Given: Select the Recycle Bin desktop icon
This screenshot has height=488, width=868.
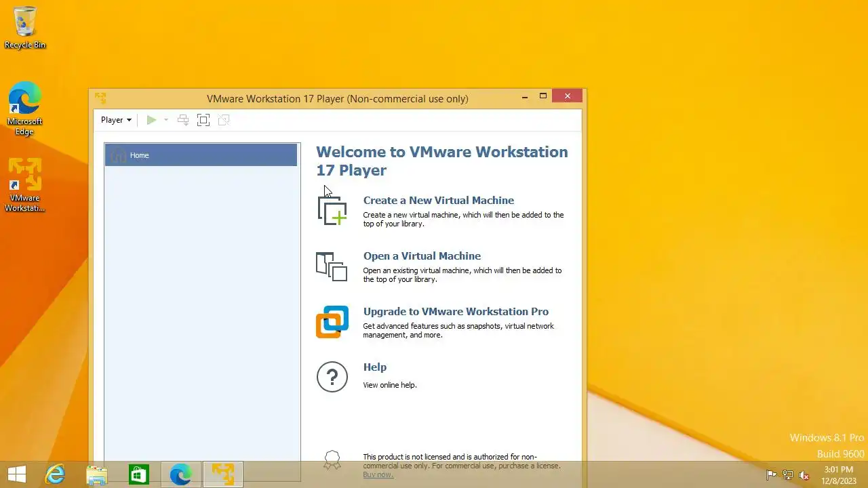Looking at the screenshot, I should pyautogui.click(x=25, y=28).
